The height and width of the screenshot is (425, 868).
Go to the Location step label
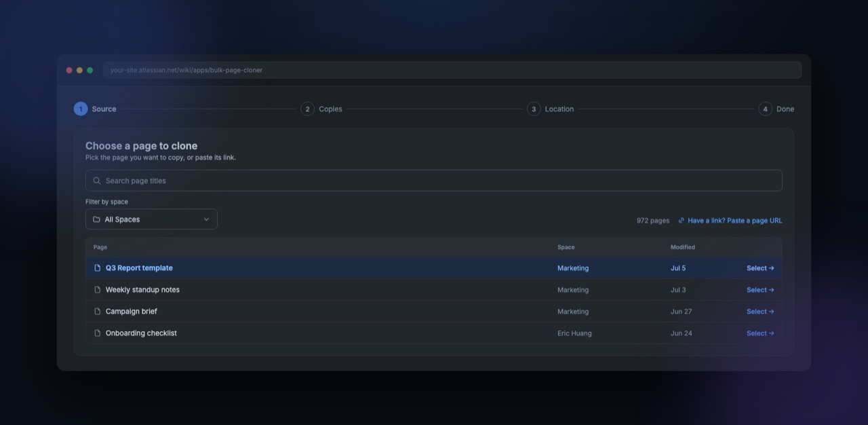click(559, 109)
